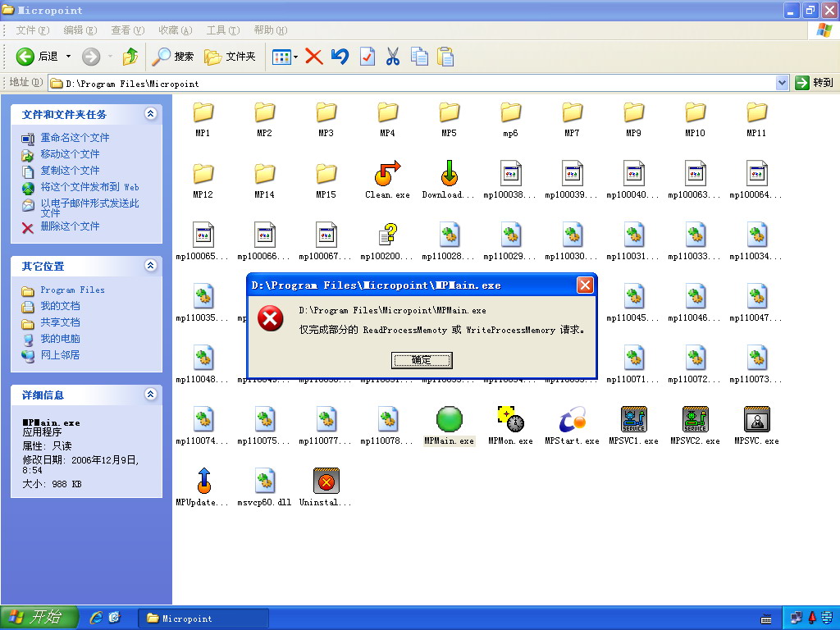Go to Program Files in 其它位置

72,290
